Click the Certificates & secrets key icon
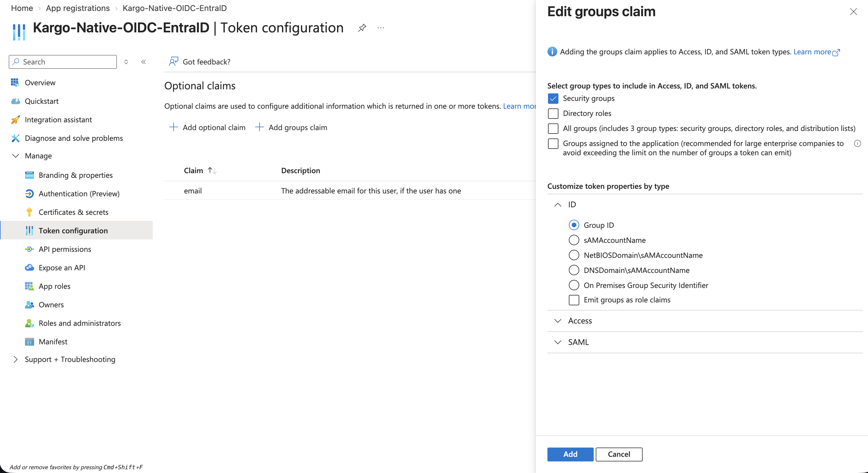This screenshot has height=473, width=868. [x=29, y=212]
